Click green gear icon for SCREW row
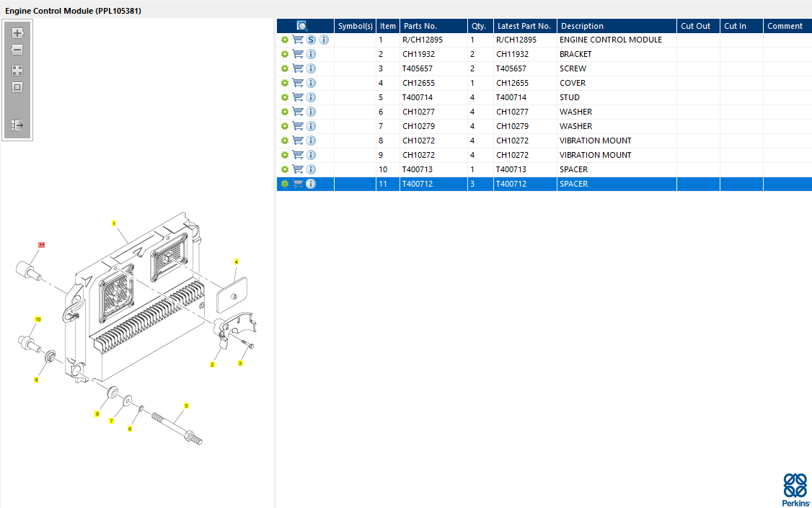The height and width of the screenshot is (508, 812). (x=285, y=68)
